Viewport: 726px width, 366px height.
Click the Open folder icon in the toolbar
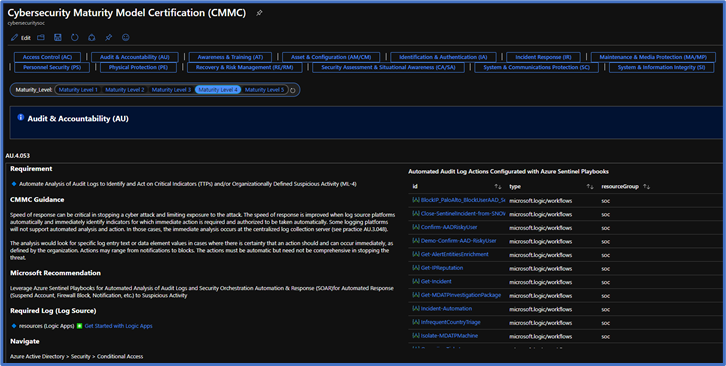[41, 38]
